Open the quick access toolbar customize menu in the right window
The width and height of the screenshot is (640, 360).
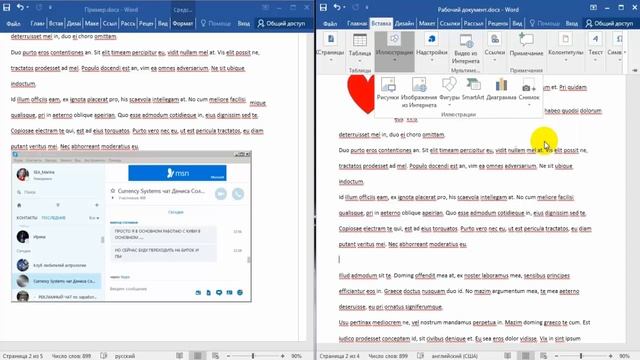click(x=367, y=7)
